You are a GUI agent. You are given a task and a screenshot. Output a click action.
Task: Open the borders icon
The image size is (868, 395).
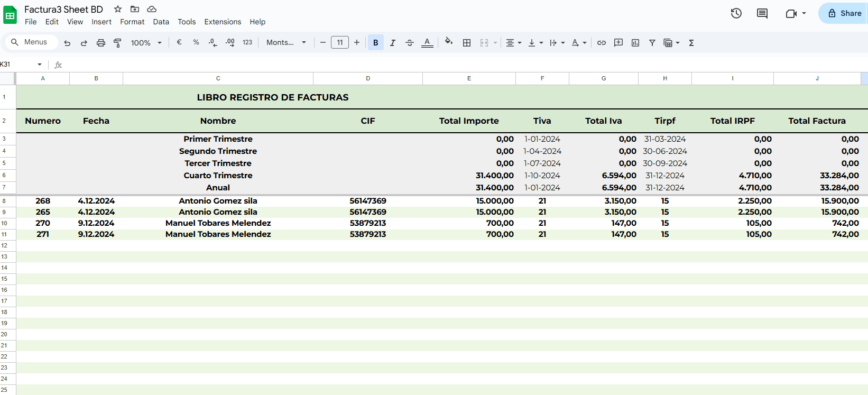tap(467, 43)
